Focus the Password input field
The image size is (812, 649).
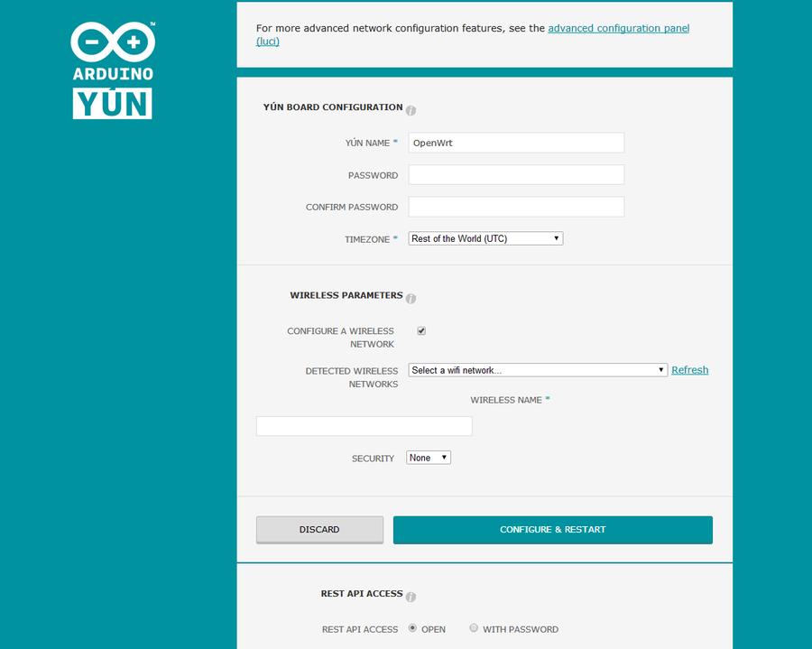tap(516, 175)
